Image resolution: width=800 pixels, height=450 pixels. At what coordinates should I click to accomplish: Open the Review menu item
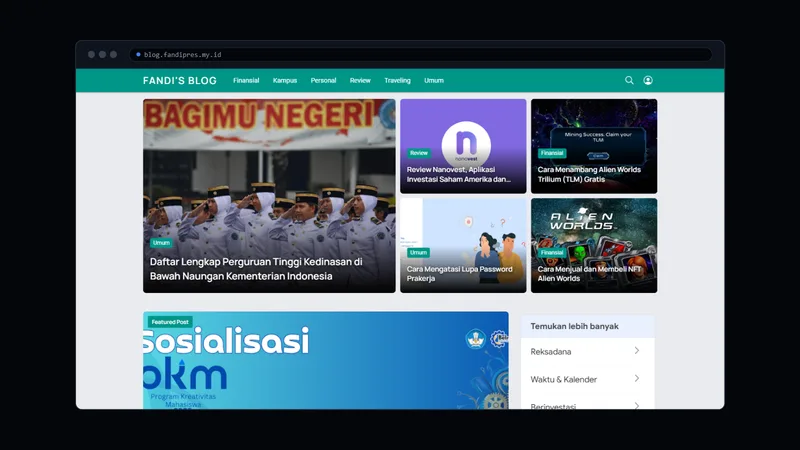(360, 81)
